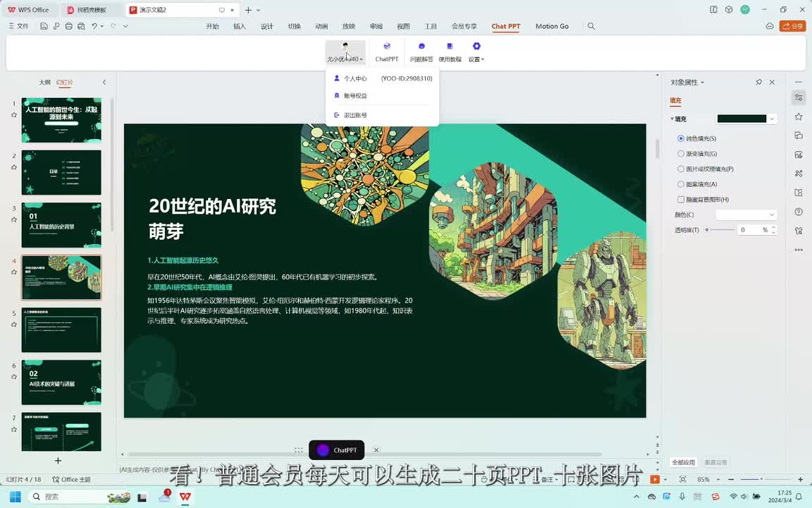Click the star icon in right sidebar
Screen dimensions: 812x508
point(799,116)
